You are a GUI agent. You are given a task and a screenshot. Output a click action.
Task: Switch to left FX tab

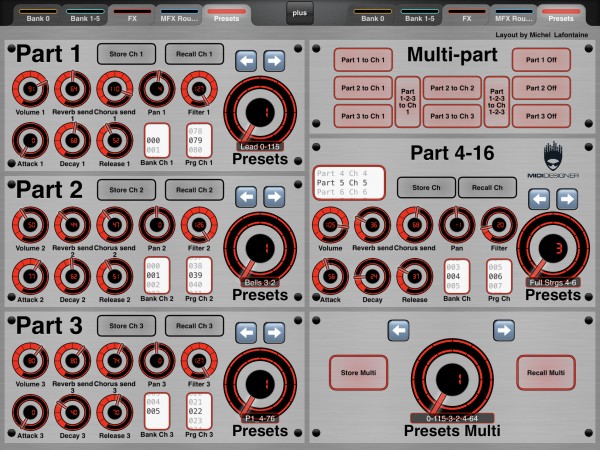(132, 15)
